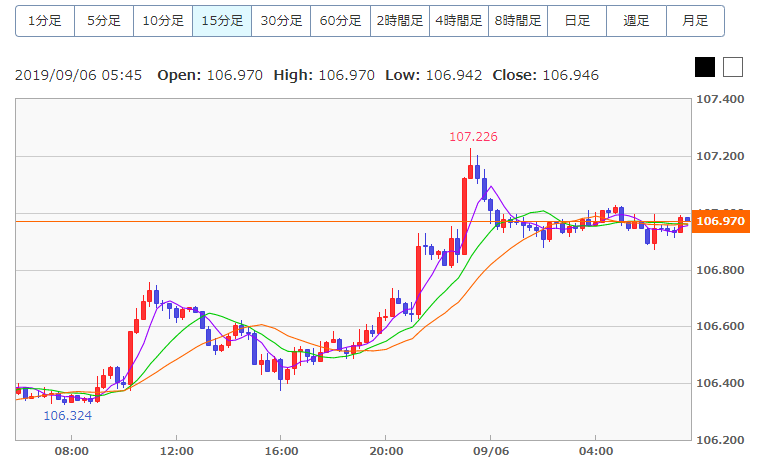Open the monthly 月足 chart
This screenshot has width=766, height=466.
(696, 21)
